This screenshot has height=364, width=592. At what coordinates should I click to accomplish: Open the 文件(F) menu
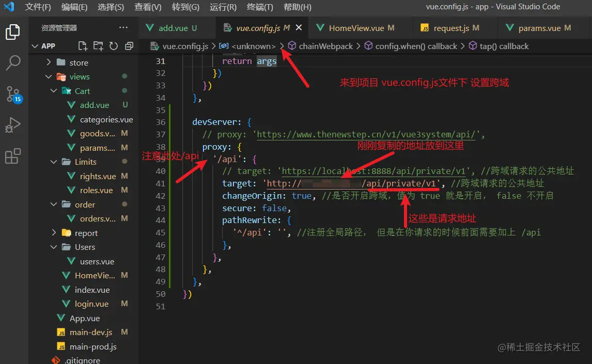(38, 7)
